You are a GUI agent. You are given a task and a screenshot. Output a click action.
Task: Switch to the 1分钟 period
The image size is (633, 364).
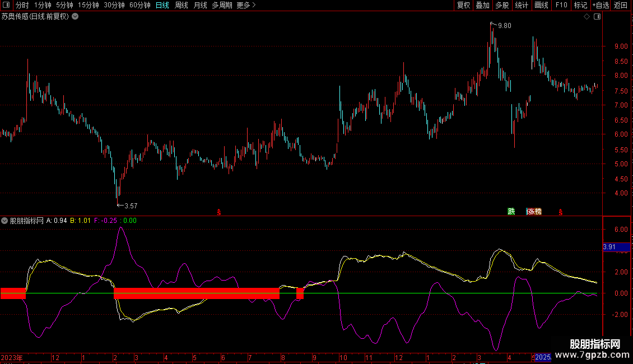click(43, 5)
